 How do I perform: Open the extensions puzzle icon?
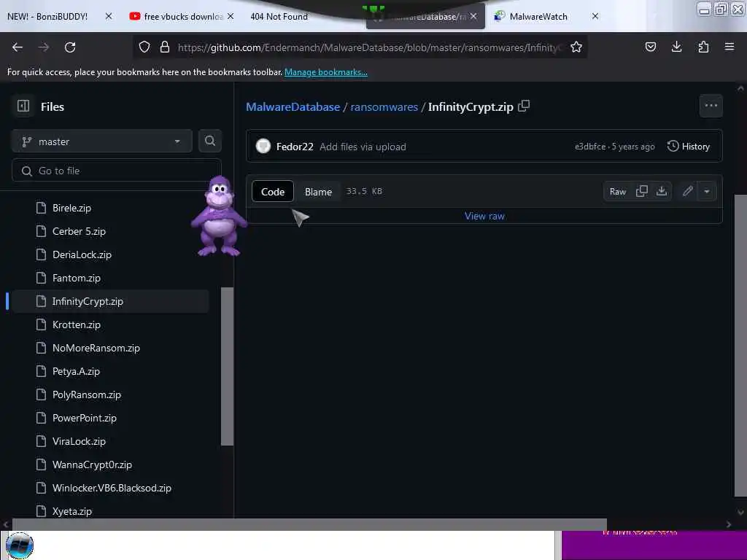[x=703, y=47]
